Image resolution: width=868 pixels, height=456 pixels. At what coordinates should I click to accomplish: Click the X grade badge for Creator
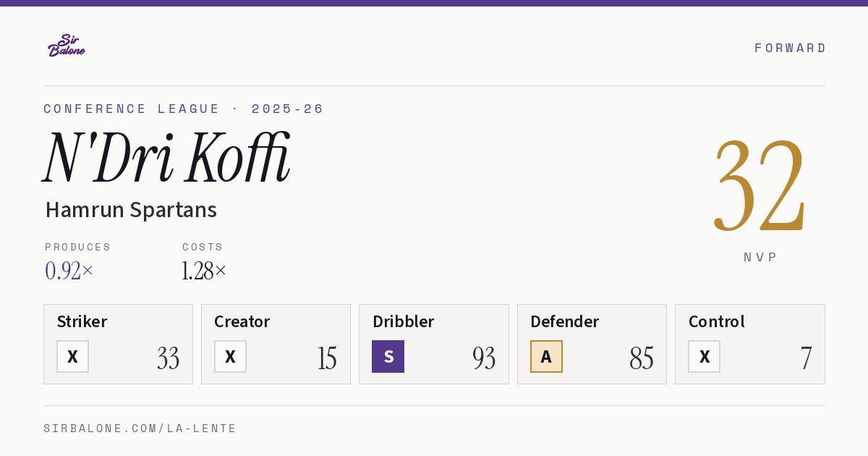pyautogui.click(x=230, y=357)
